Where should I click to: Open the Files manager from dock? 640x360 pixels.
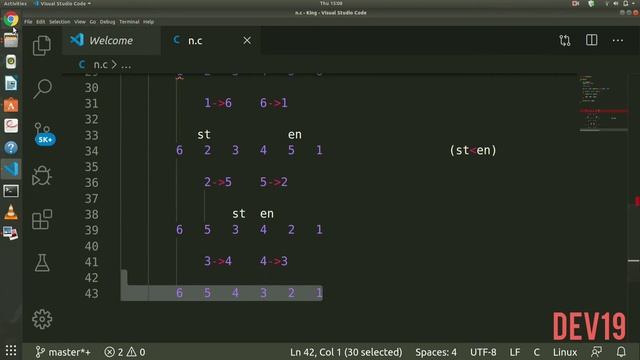(x=11, y=40)
